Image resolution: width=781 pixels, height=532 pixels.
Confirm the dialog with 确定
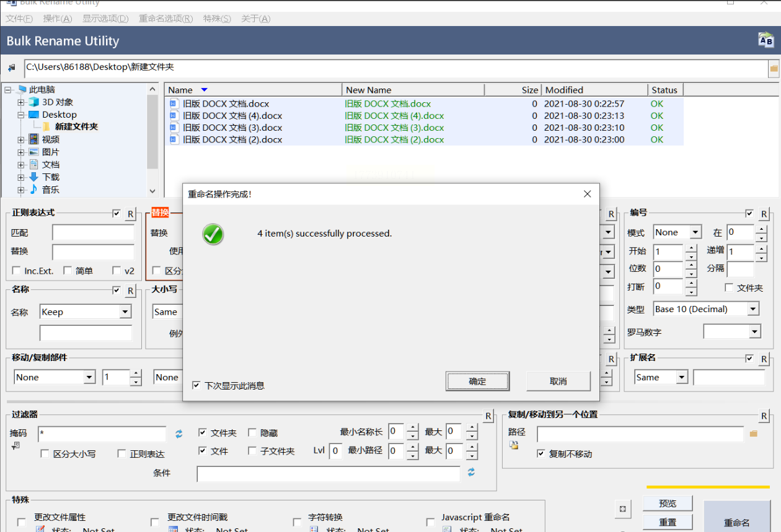pyautogui.click(x=477, y=382)
